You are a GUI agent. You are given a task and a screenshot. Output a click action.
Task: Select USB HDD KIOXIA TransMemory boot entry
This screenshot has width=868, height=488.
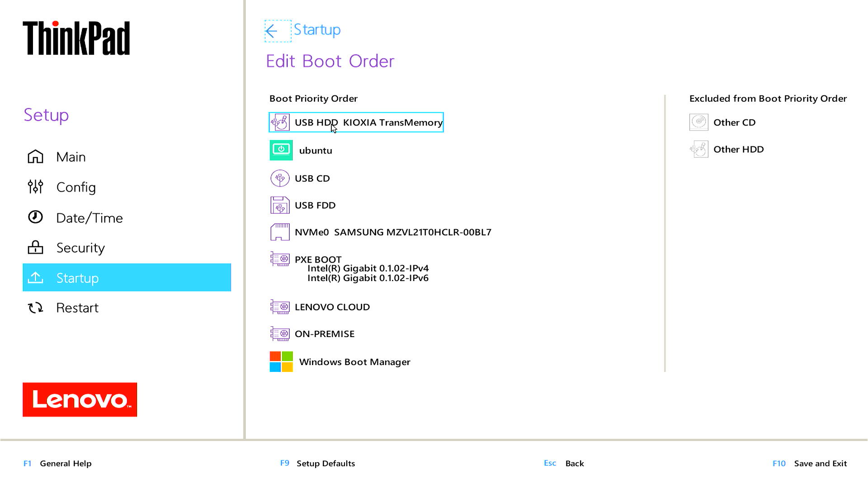tap(356, 122)
